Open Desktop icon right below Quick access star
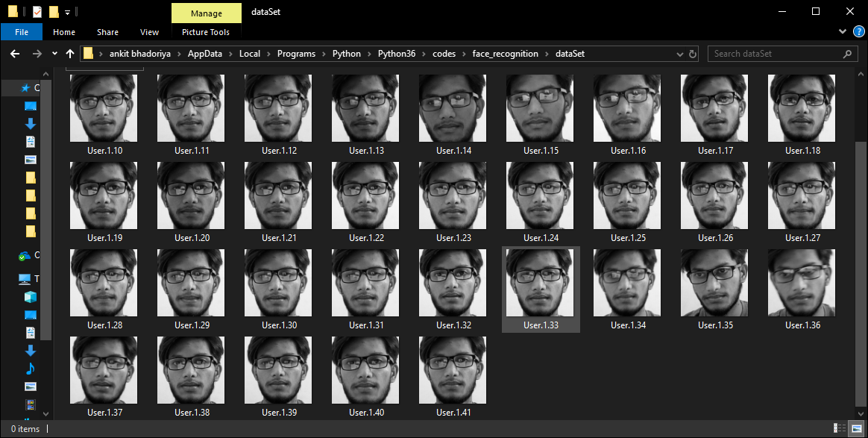868x438 pixels. tap(31, 106)
